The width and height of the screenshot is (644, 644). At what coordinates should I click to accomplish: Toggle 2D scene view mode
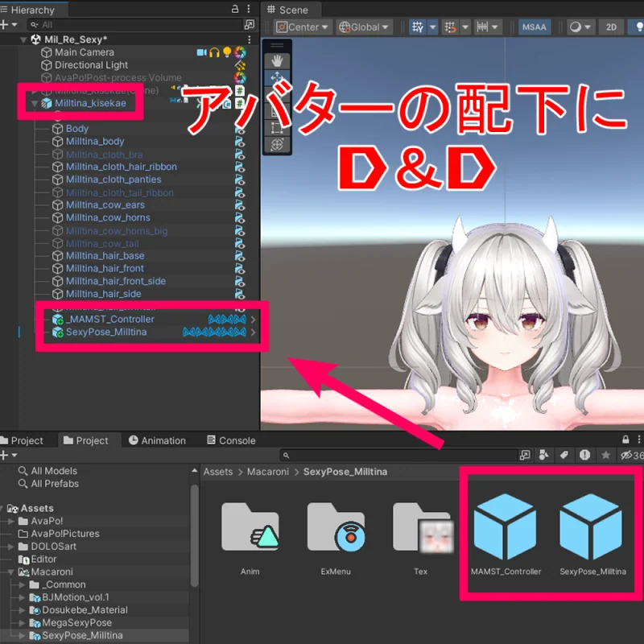pyautogui.click(x=611, y=27)
